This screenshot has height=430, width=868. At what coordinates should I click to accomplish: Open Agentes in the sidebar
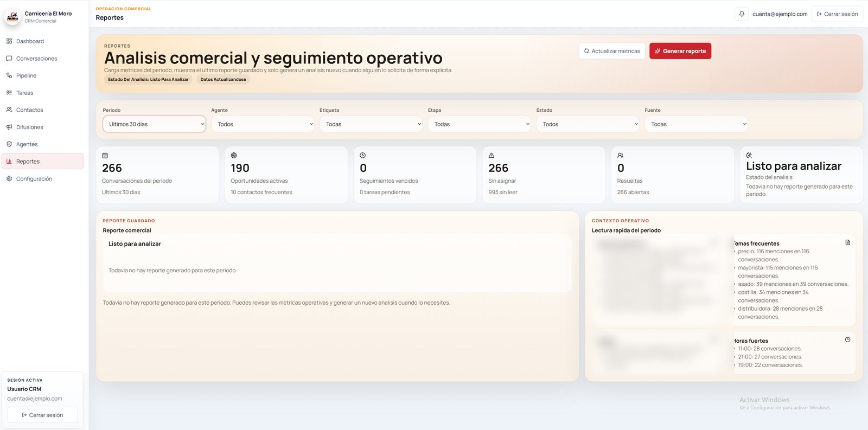point(42,144)
